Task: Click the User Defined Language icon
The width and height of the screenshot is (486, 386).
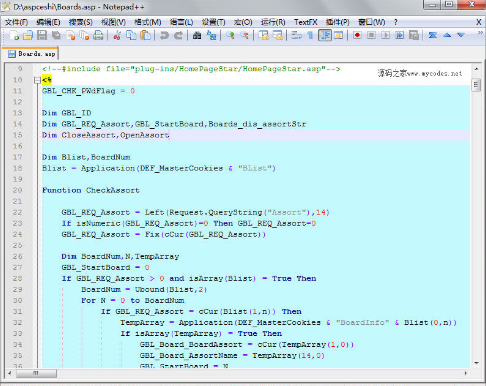Action: click(339, 35)
